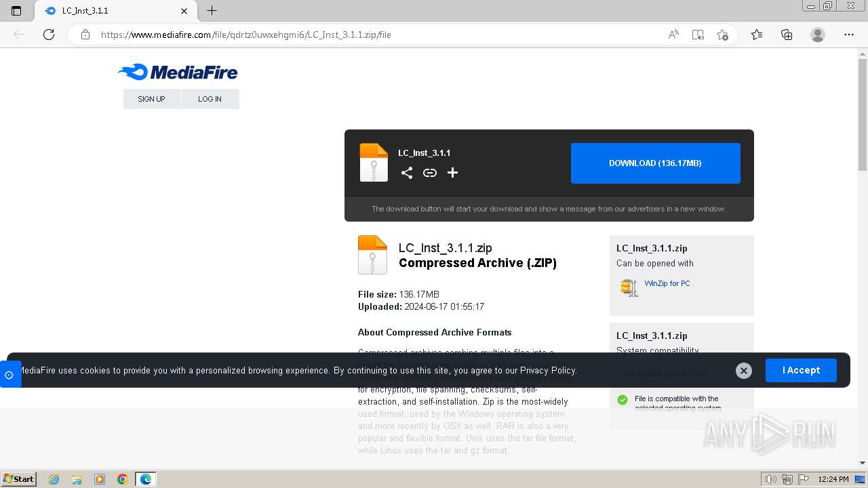
Task: Open File Explorer from taskbar
Action: coord(77,479)
